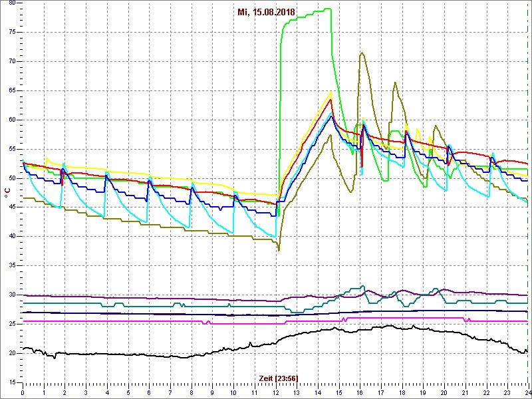Click the hour label 10 on the time axis

click(233, 393)
